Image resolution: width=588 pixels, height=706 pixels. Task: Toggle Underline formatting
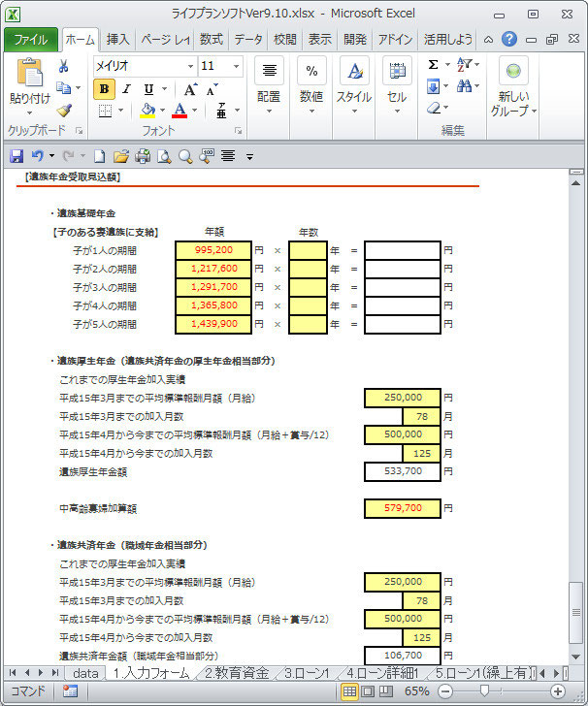(148, 89)
